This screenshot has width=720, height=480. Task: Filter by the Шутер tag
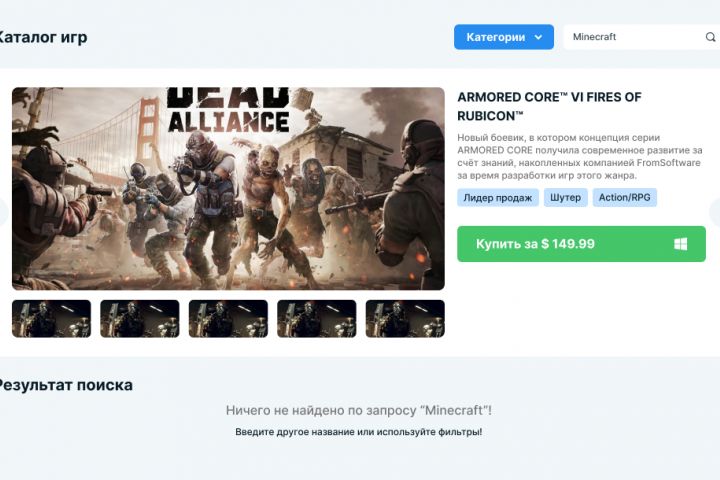coord(566,198)
